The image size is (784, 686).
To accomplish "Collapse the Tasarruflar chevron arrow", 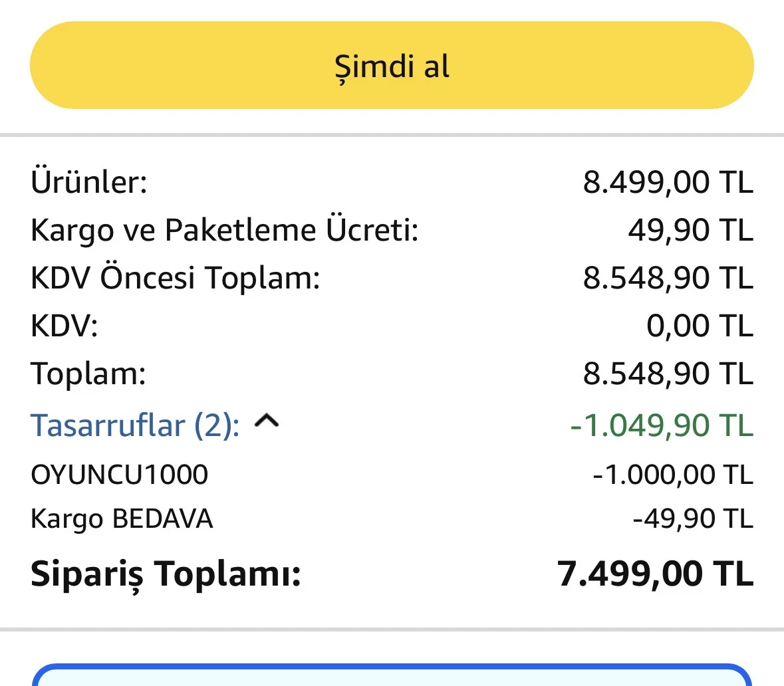I will coord(267,421).
